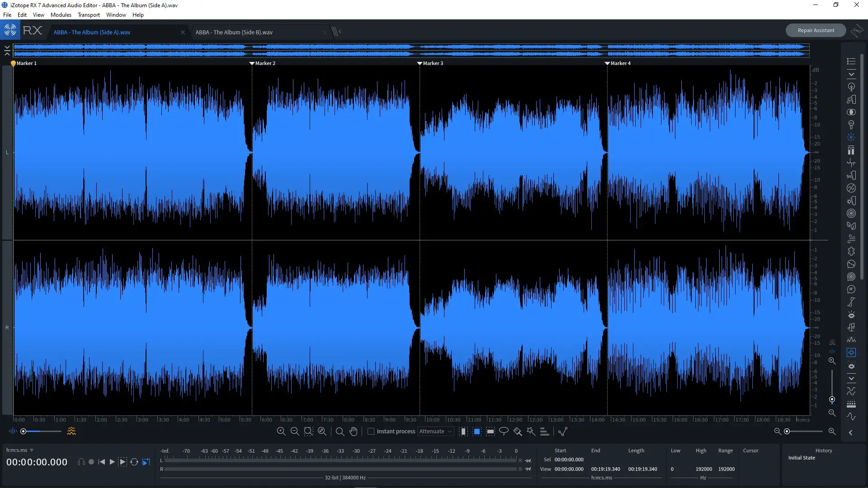Click the Play button
868x488 pixels.
[x=112, y=462]
